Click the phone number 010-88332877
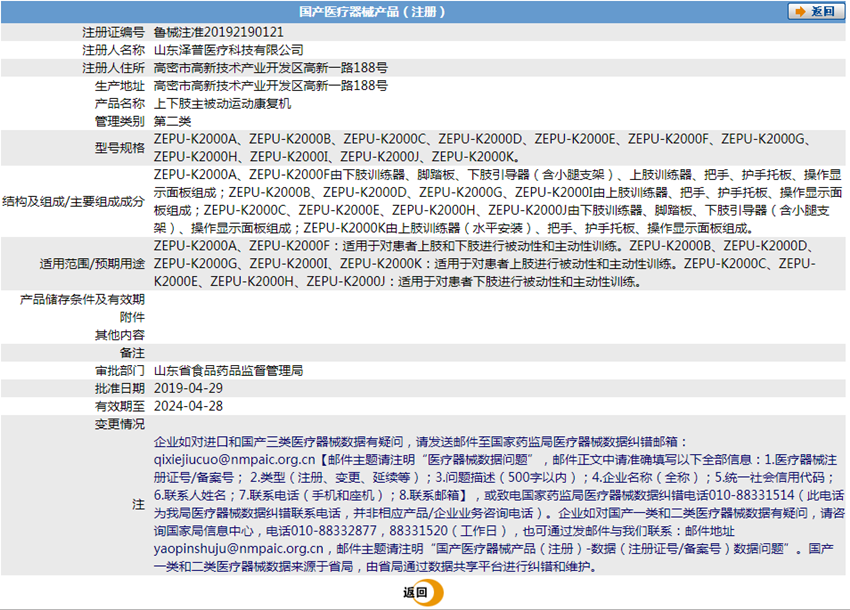This screenshot has width=850, height=610. click(x=333, y=531)
